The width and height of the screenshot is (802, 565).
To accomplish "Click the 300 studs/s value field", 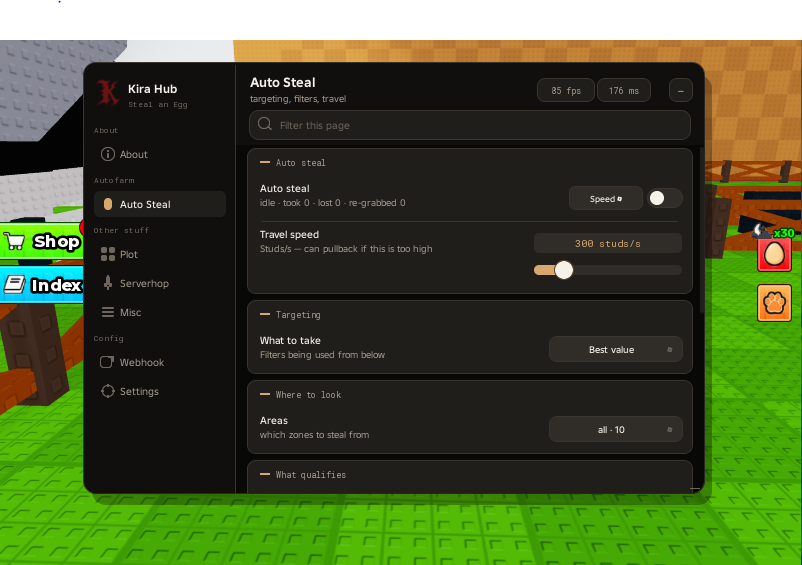I will pos(608,243).
